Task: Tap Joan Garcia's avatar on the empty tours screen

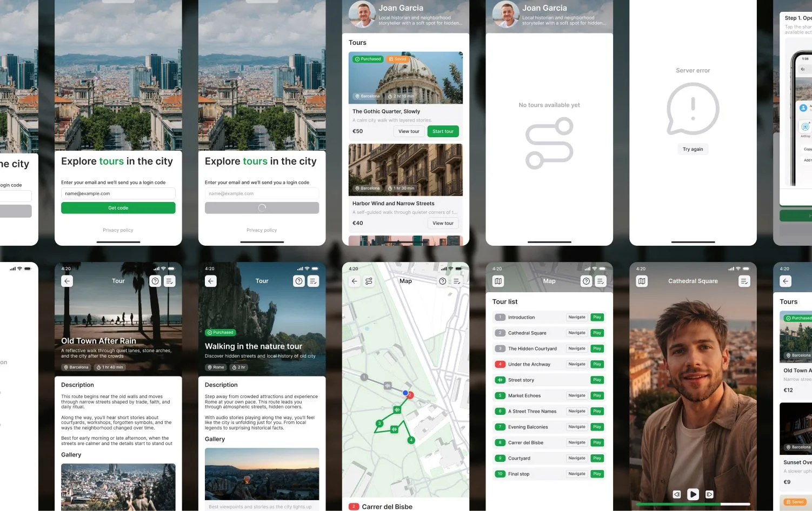Action: (x=506, y=15)
